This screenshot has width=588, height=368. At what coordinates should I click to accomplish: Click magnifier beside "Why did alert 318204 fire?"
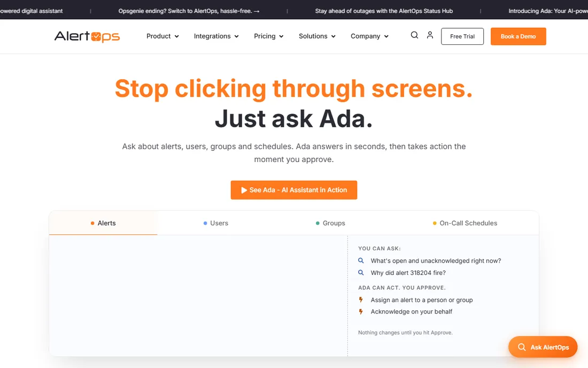click(x=361, y=273)
